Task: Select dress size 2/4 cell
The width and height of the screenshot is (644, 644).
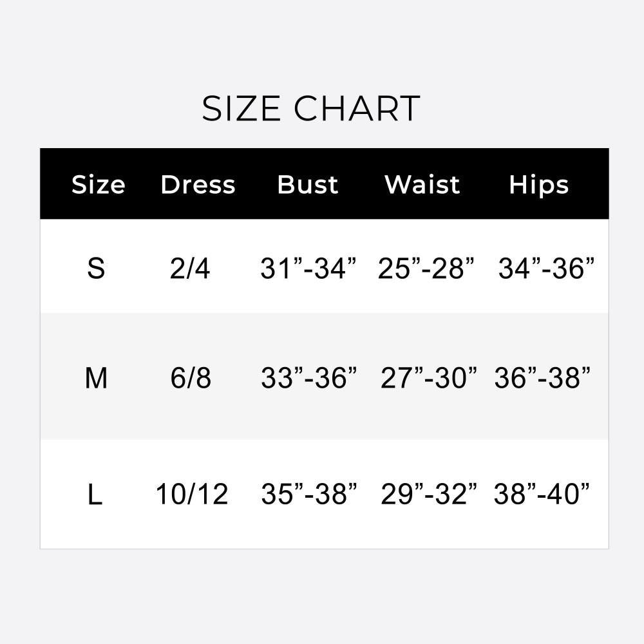Action: [190, 269]
